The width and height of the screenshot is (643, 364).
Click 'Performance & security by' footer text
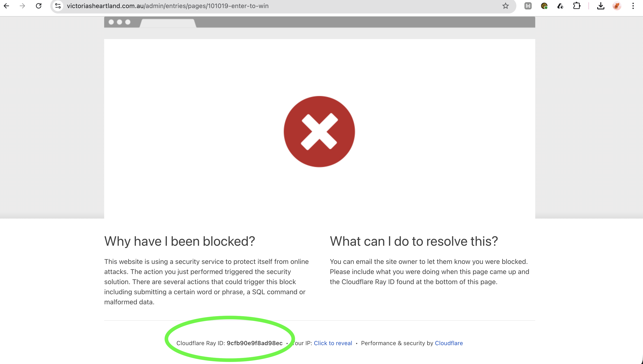coord(397,343)
